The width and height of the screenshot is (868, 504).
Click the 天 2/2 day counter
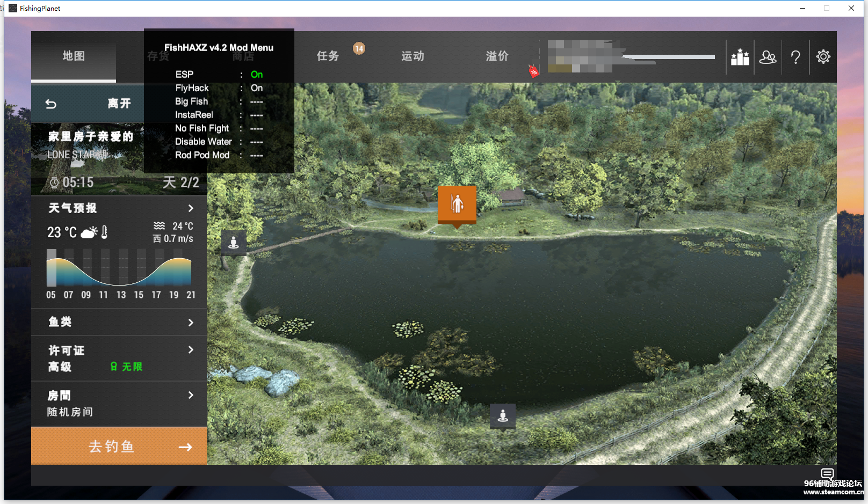pyautogui.click(x=181, y=182)
